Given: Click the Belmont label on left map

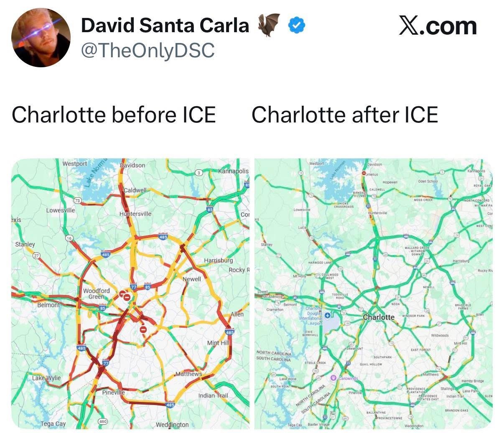Looking at the screenshot, I should 48,306.
